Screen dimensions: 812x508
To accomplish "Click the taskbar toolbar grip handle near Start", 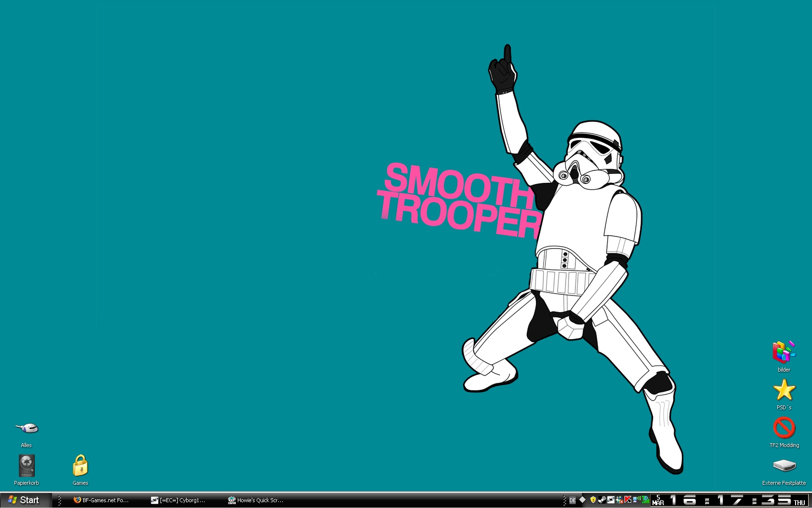I will [x=59, y=500].
